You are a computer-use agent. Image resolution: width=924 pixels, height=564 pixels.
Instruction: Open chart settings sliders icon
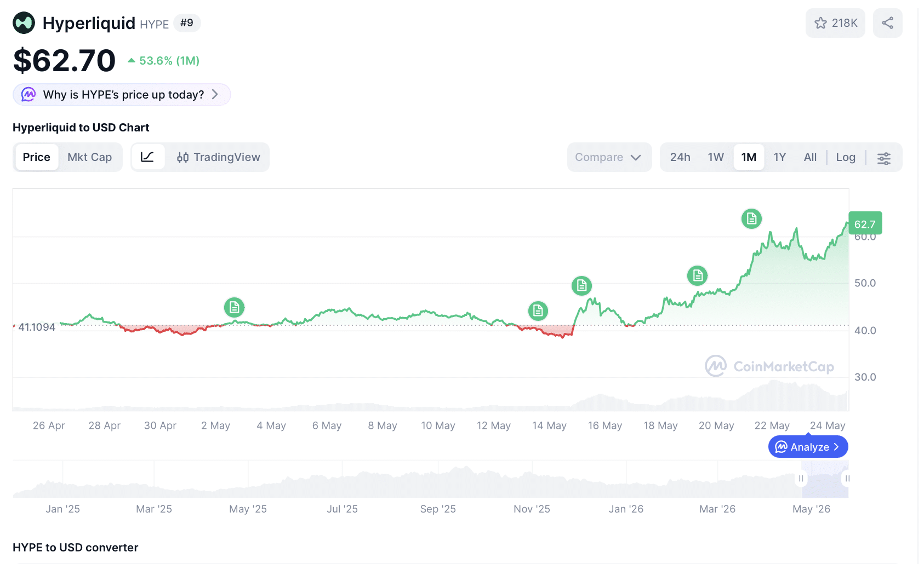point(884,158)
